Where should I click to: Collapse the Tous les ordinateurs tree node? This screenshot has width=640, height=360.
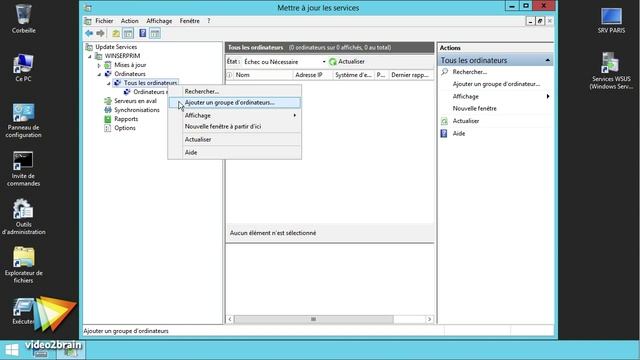pyautogui.click(x=109, y=83)
